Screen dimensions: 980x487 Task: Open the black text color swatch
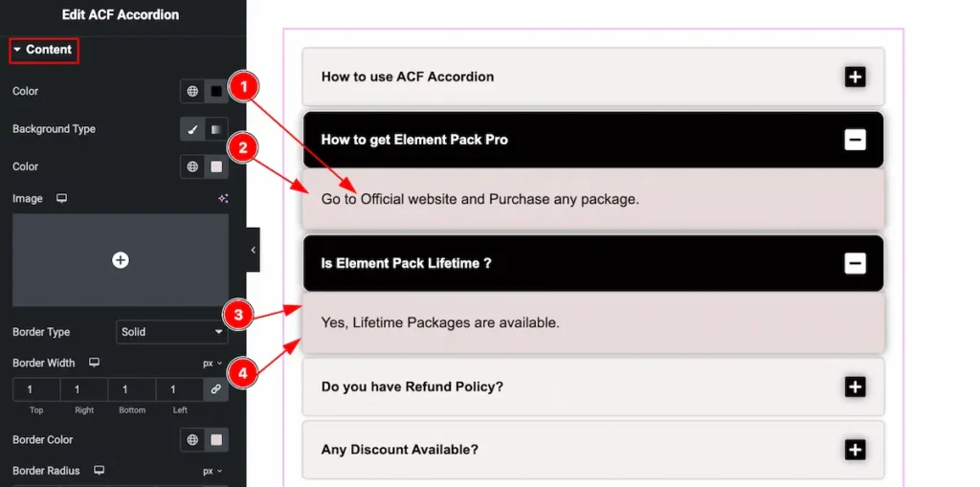pos(216,91)
